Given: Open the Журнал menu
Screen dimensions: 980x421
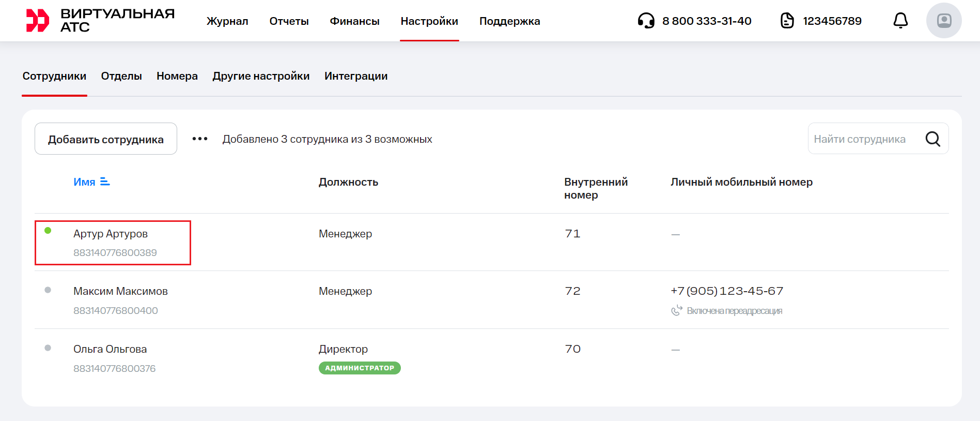Looking at the screenshot, I should (x=227, y=21).
